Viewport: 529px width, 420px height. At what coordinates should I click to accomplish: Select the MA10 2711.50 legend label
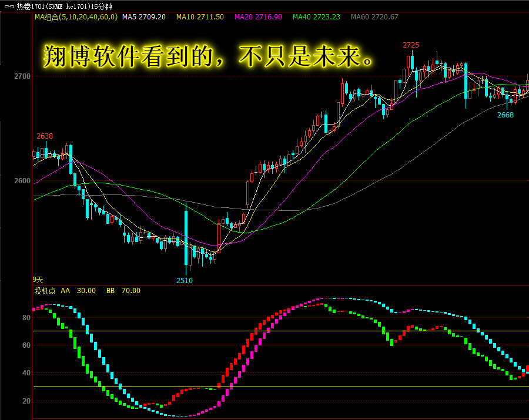(200, 17)
